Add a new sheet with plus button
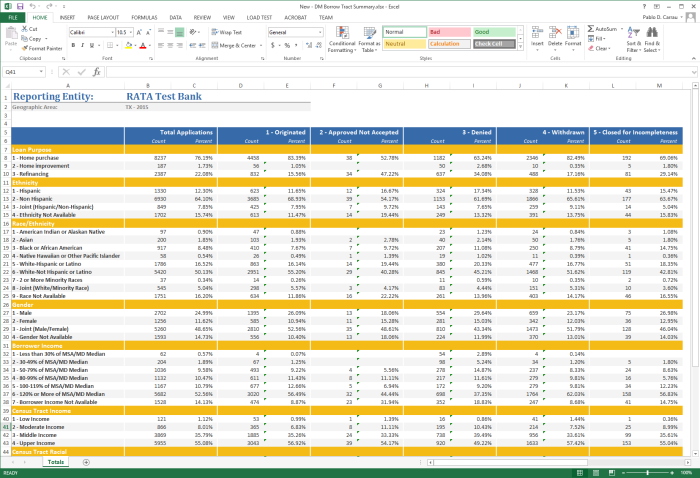 (x=86, y=462)
